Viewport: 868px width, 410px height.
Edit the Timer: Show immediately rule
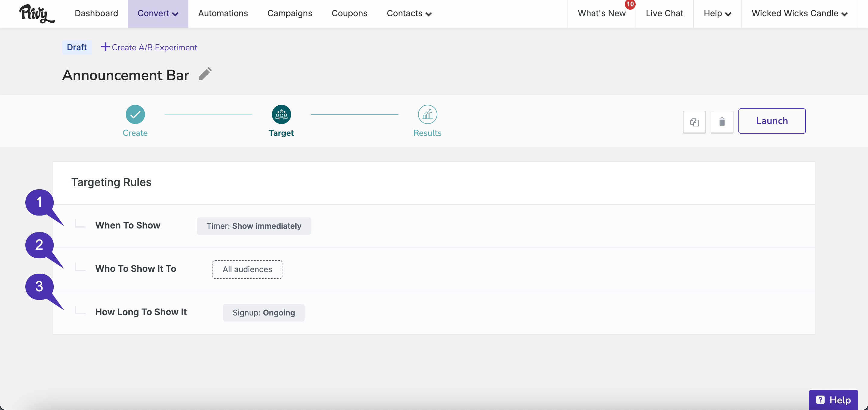pos(254,226)
